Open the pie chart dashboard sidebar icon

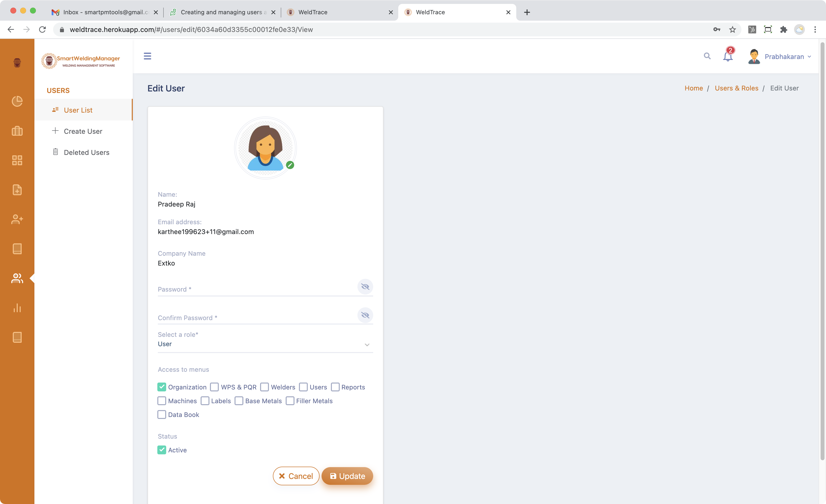pos(17,101)
